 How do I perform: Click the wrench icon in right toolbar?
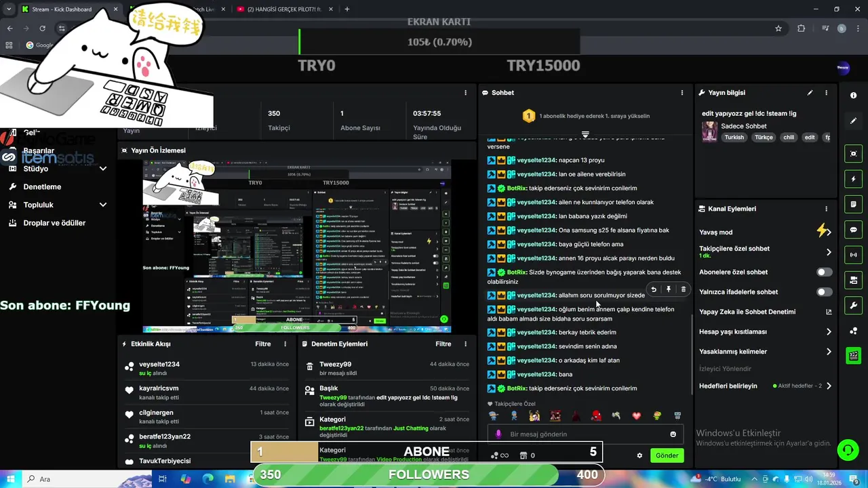tap(853, 305)
